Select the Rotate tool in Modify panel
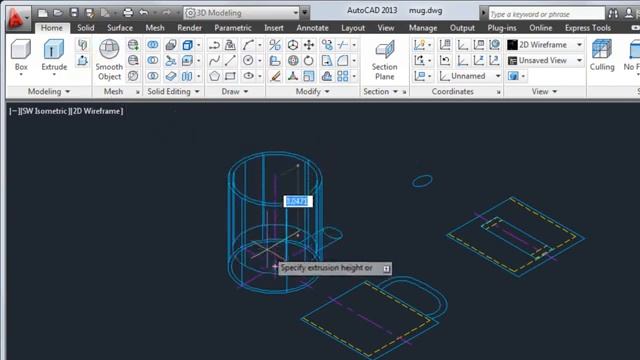This screenshot has width=640, height=360. pyautogui.click(x=309, y=60)
